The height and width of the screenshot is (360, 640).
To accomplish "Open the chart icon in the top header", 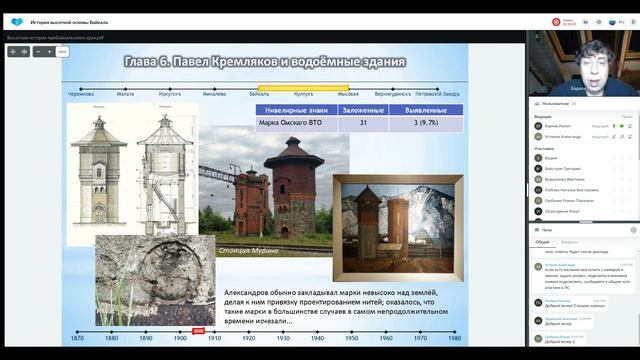I will pyautogui.click(x=586, y=22).
